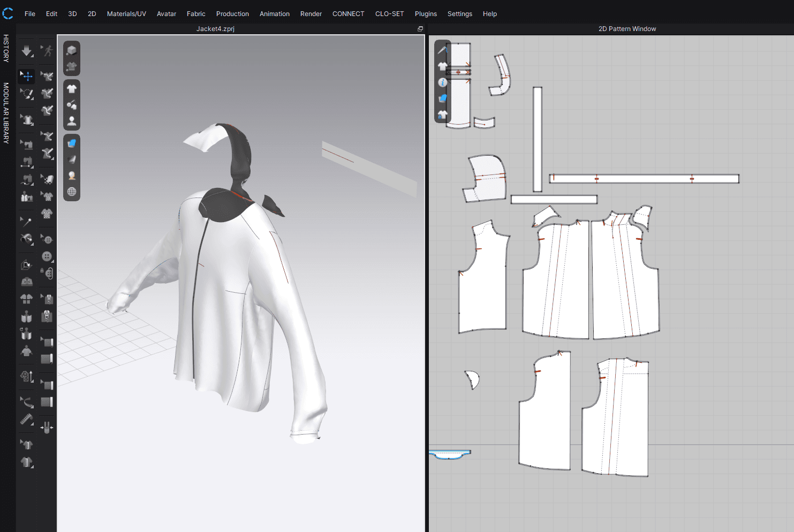The width and height of the screenshot is (794, 532).
Task: Open the CONNECT menu
Action: pyautogui.click(x=348, y=14)
